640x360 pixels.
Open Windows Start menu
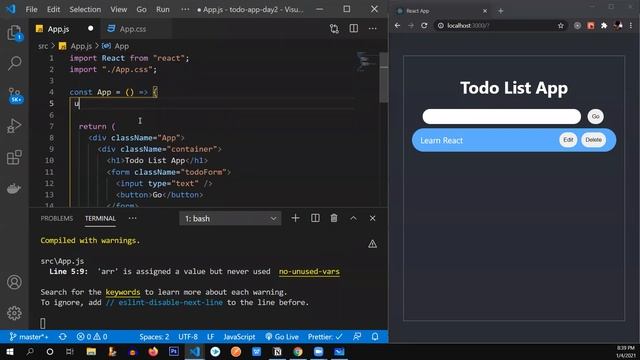10,351
